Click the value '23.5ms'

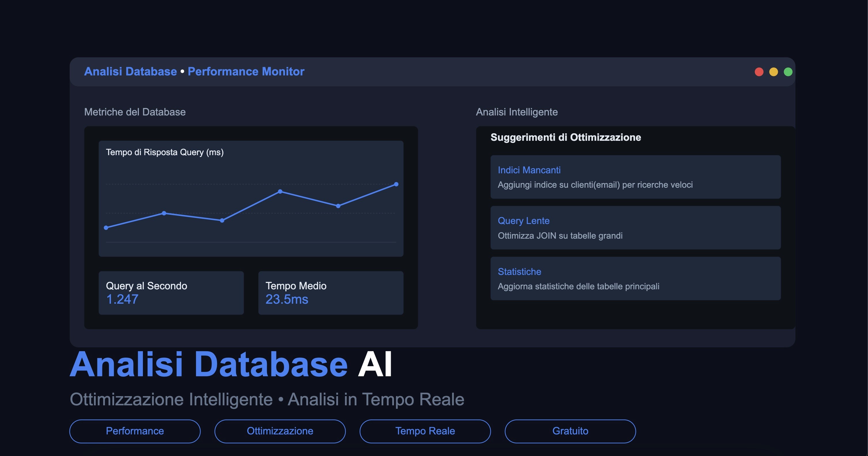coord(287,299)
